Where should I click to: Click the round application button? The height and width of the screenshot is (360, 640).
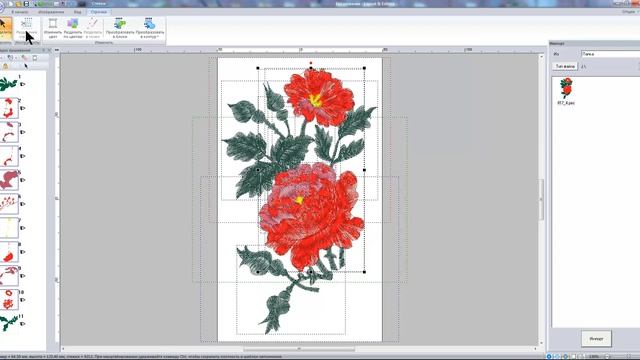[x=1, y=7]
